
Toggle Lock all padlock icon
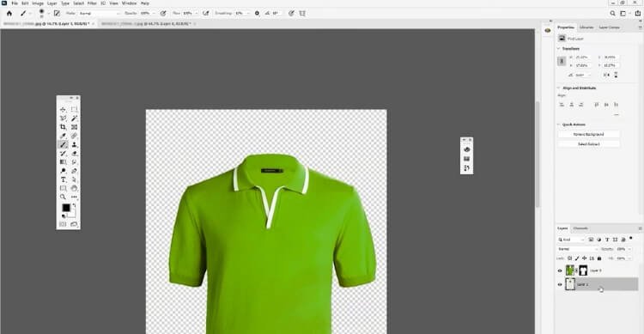point(599,258)
